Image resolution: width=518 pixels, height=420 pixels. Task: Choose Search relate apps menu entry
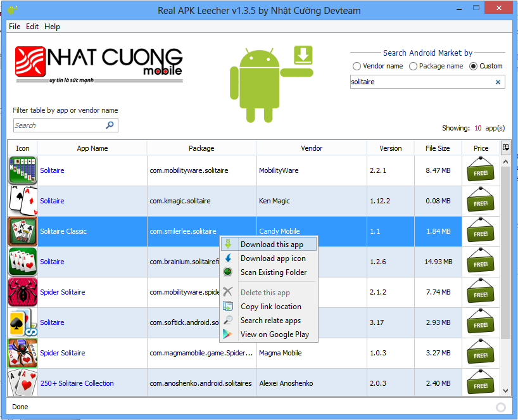[x=269, y=321]
